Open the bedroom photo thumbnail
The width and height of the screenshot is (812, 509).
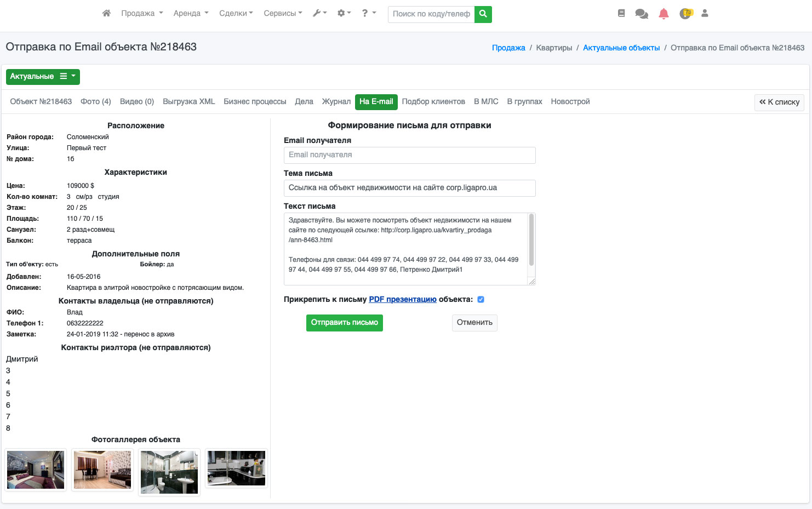pos(36,470)
